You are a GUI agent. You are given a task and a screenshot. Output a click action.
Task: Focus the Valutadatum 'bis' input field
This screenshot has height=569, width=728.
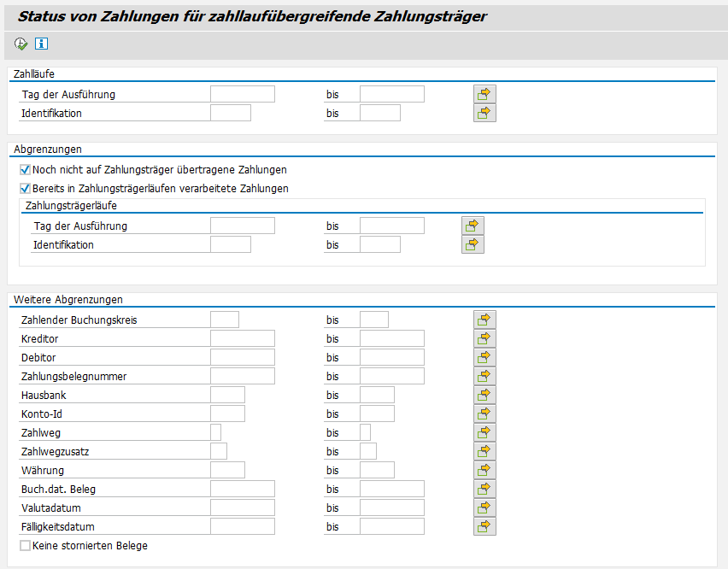click(x=391, y=507)
